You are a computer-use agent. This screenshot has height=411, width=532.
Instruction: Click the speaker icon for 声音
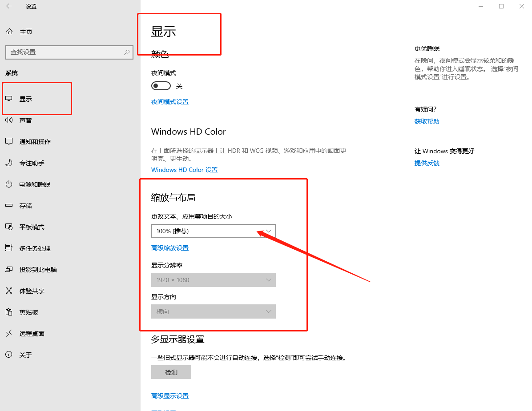click(x=9, y=120)
